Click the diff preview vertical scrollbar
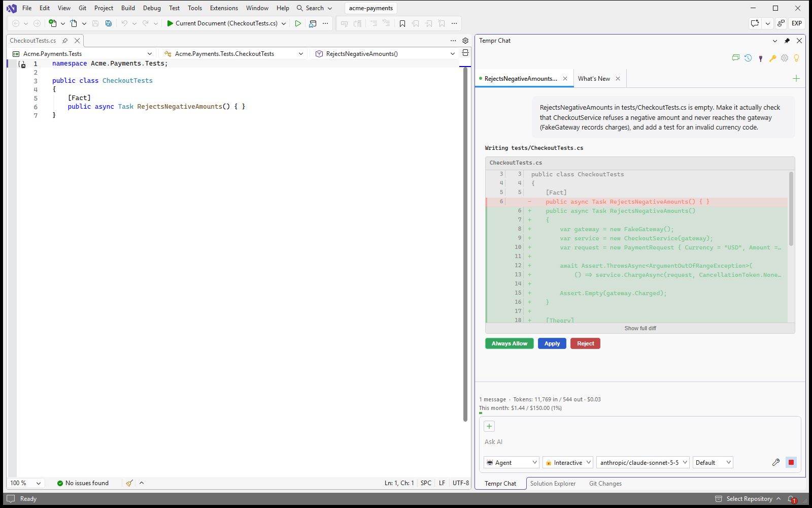Screen dimensions: 812x508 pos(791,208)
